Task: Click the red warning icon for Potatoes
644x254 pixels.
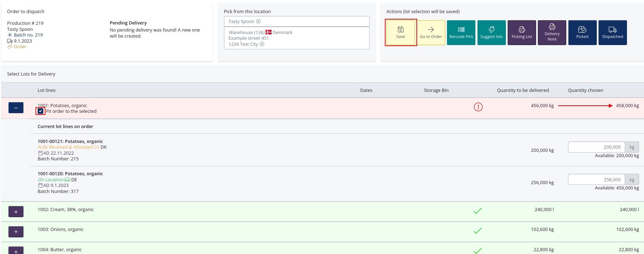Action: pos(478,107)
